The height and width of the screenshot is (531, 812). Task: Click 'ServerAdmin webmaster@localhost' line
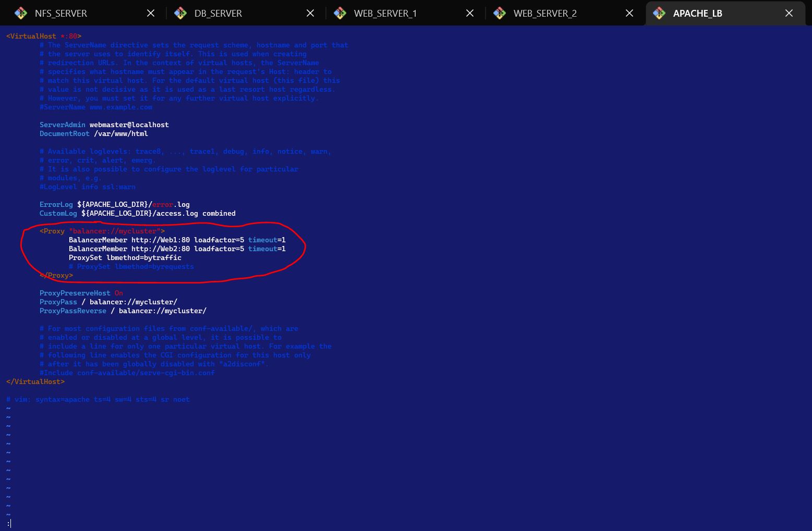pos(104,125)
